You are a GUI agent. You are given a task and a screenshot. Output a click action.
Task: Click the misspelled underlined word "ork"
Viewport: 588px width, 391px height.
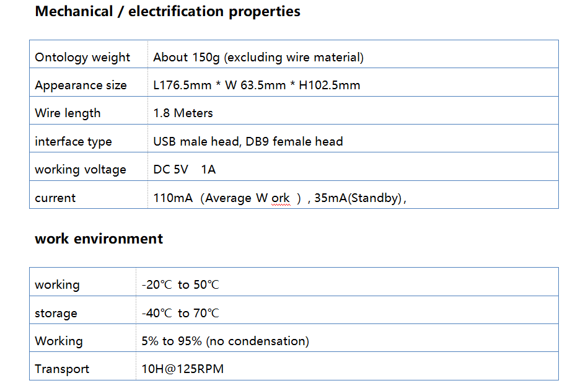pos(281,198)
